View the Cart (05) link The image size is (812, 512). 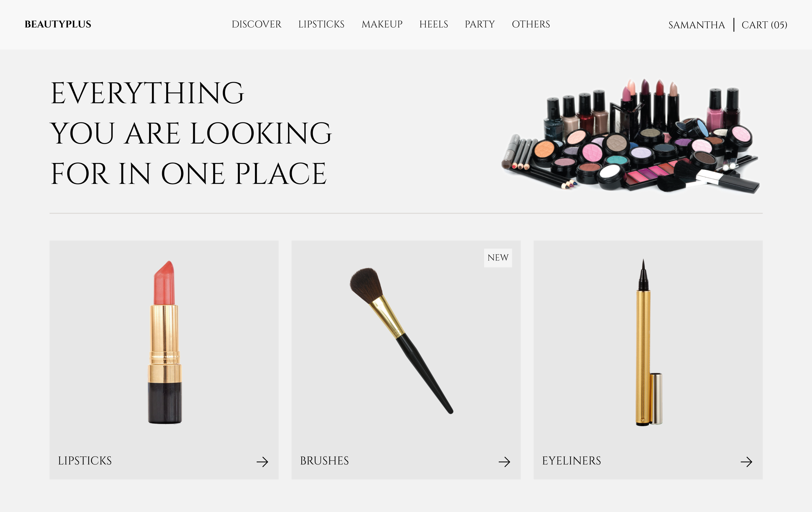tap(764, 25)
